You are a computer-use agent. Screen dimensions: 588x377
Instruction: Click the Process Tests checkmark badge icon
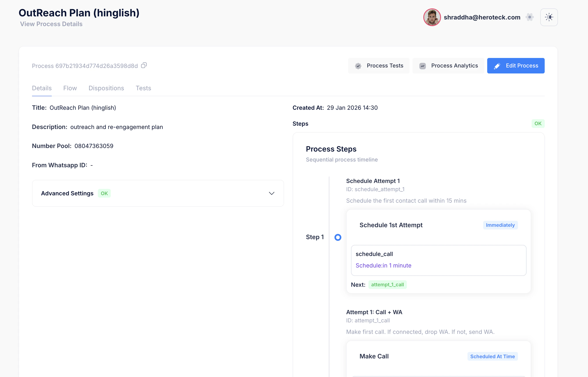[358, 66]
